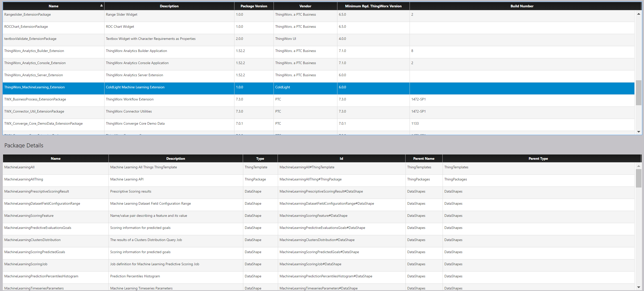The image size is (644, 291).
Task: Select MachineLearningScoringFeature row
Action: [318, 217]
